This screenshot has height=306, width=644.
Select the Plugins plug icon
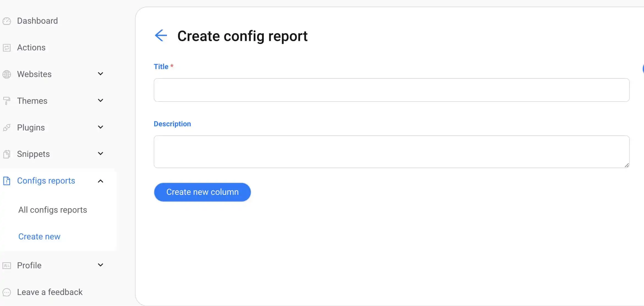[x=7, y=127]
